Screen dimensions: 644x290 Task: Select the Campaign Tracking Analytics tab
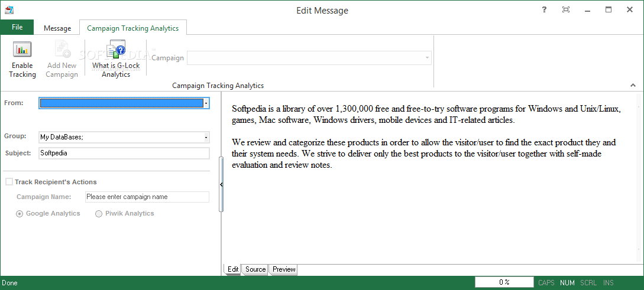pos(132,28)
